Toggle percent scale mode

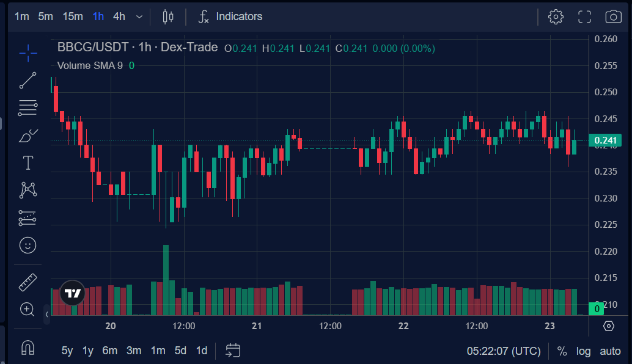[x=562, y=351]
